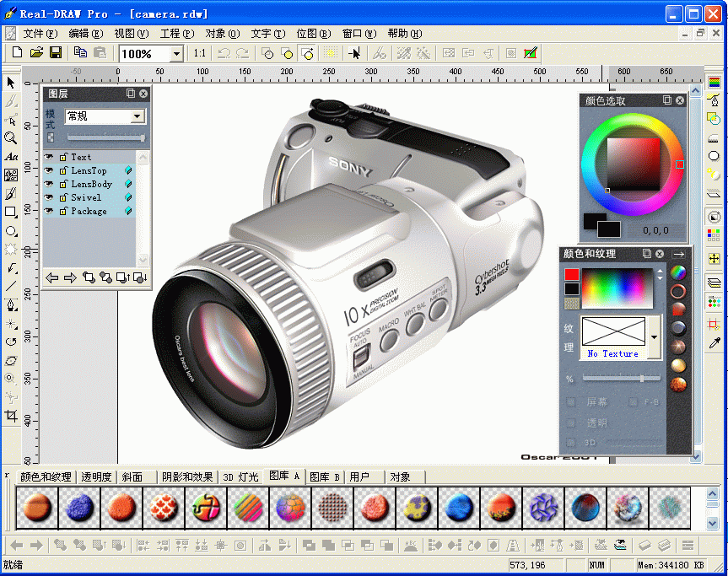Toggle visibility eye of Package layer
The height and width of the screenshot is (576, 728).
tap(49, 211)
